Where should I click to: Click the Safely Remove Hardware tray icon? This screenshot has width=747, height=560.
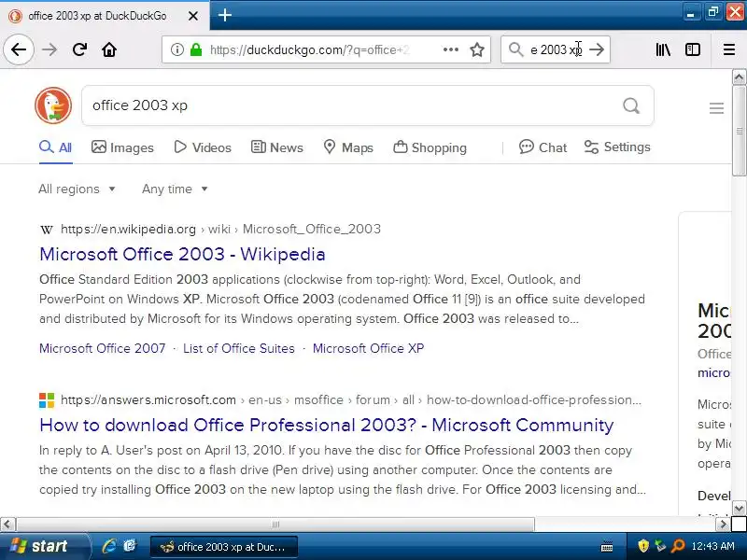pyautogui.click(x=660, y=546)
